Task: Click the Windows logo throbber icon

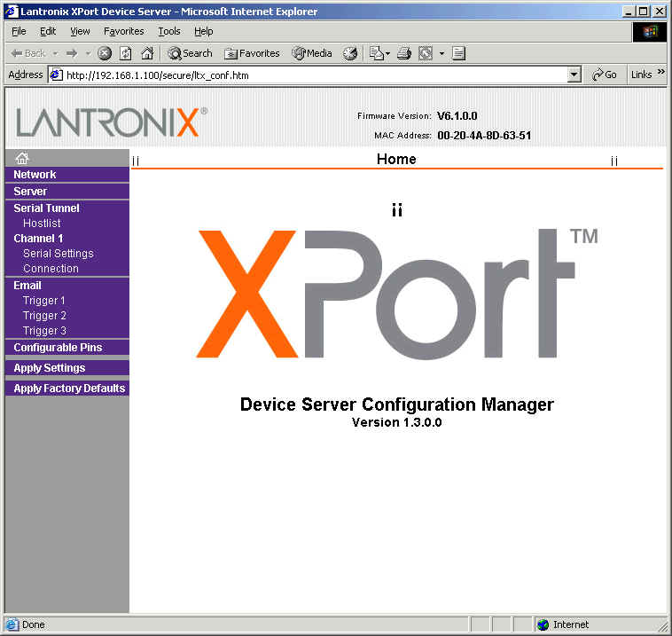Action: click(x=650, y=32)
